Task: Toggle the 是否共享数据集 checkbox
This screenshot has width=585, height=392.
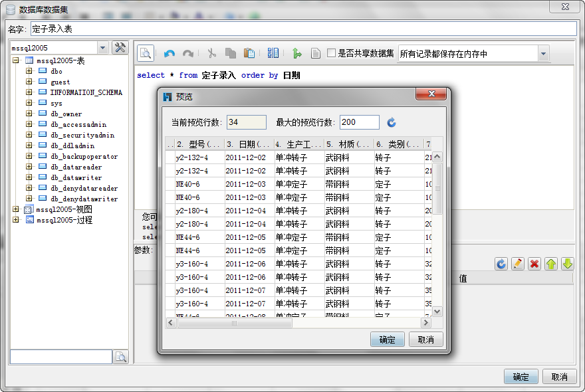Action: [x=331, y=53]
